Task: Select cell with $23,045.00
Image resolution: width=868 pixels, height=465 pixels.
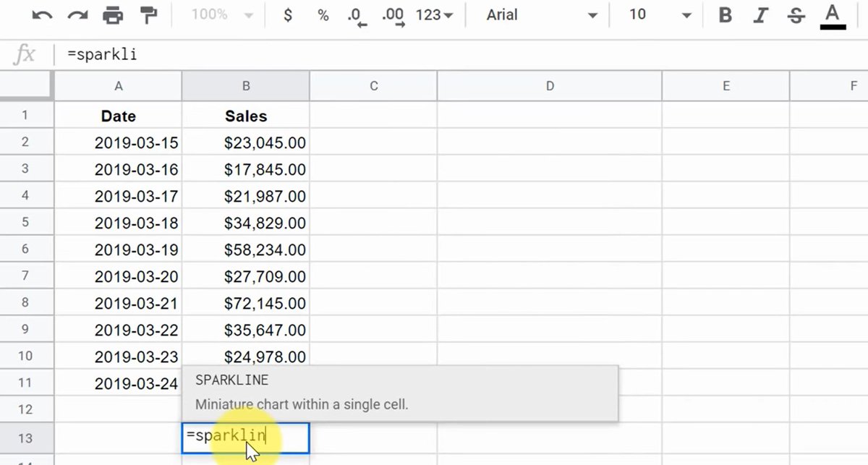Action: coord(246,142)
